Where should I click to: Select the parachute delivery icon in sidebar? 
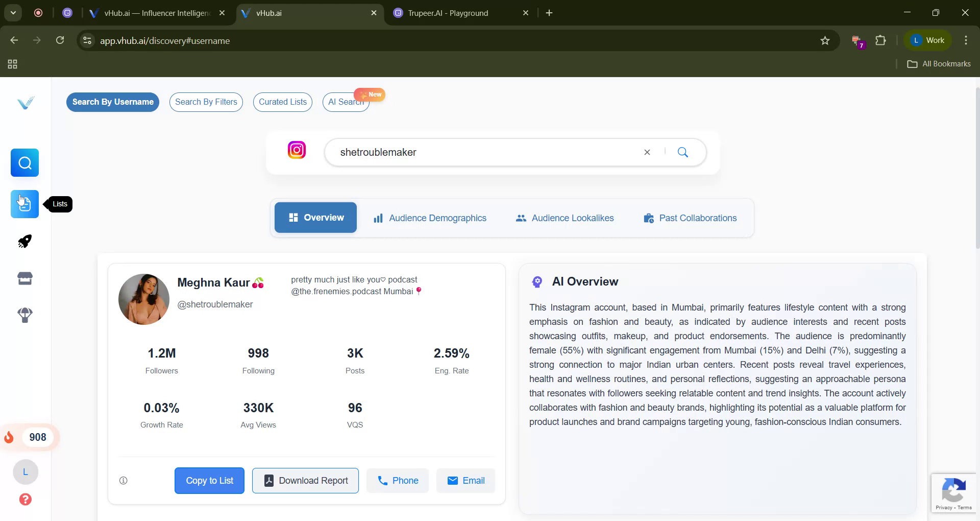[24, 315]
